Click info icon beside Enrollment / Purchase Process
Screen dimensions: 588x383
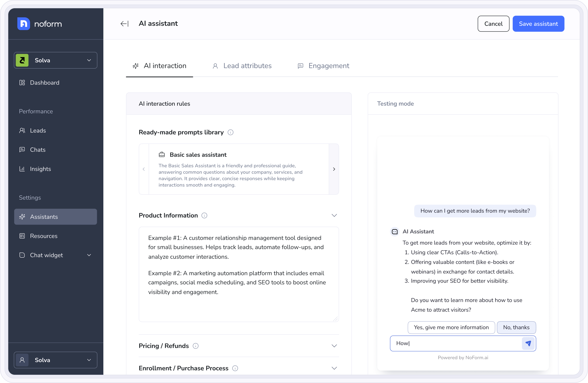click(x=235, y=369)
